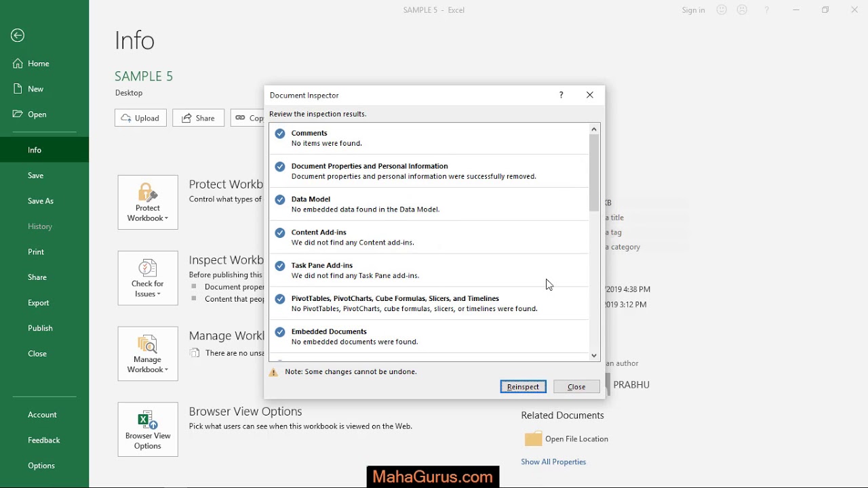Click 'Review the inspection results.' text
This screenshot has height=488, width=868.
click(318, 114)
